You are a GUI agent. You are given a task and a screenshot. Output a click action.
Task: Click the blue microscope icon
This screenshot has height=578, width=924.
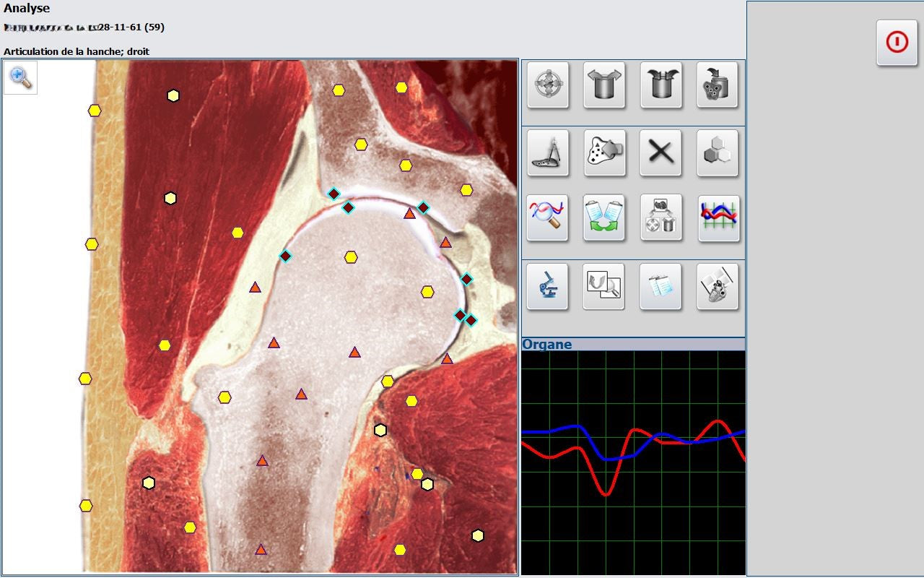click(548, 286)
